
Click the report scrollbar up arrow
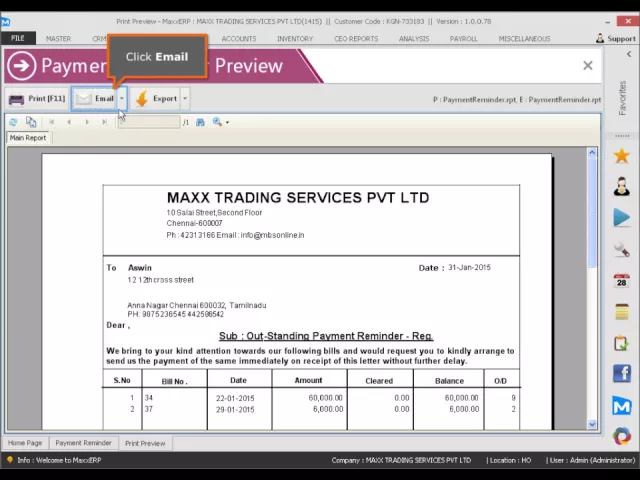pos(592,153)
